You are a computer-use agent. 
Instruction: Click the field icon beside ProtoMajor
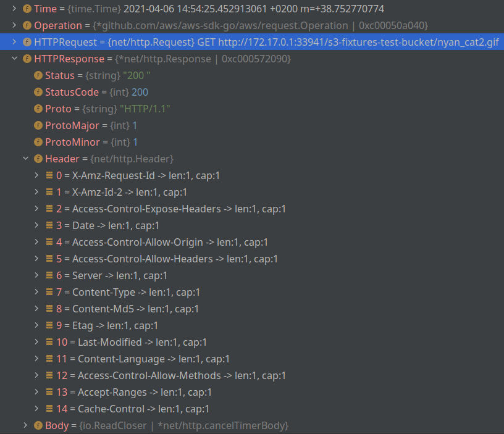click(x=38, y=125)
